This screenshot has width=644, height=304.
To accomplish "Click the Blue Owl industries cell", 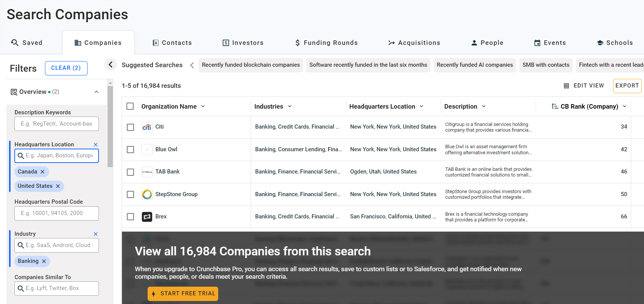I will click(299, 149).
